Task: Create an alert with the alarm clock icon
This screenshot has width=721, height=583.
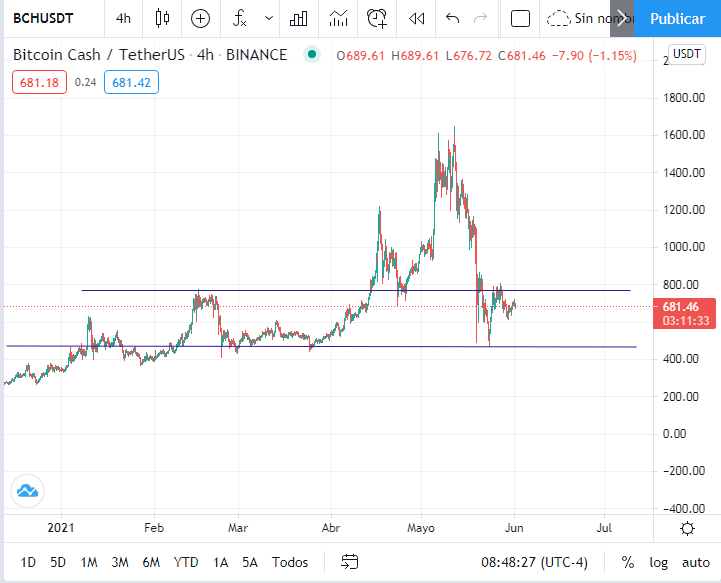Action: (x=377, y=18)
